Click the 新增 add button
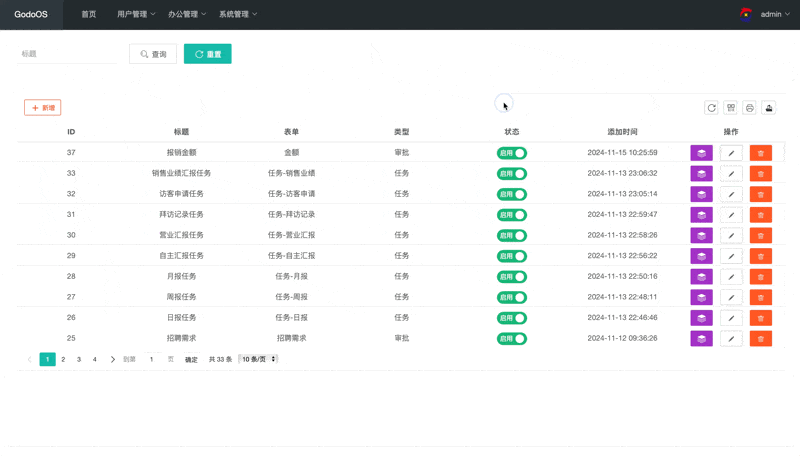The height and width of the screenshot is (456, 800). 43,108
